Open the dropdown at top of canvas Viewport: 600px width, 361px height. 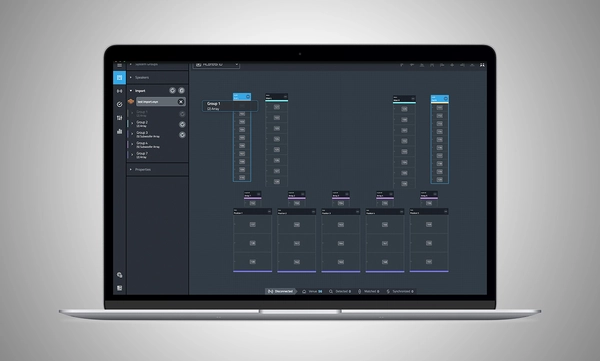point(216,65)
